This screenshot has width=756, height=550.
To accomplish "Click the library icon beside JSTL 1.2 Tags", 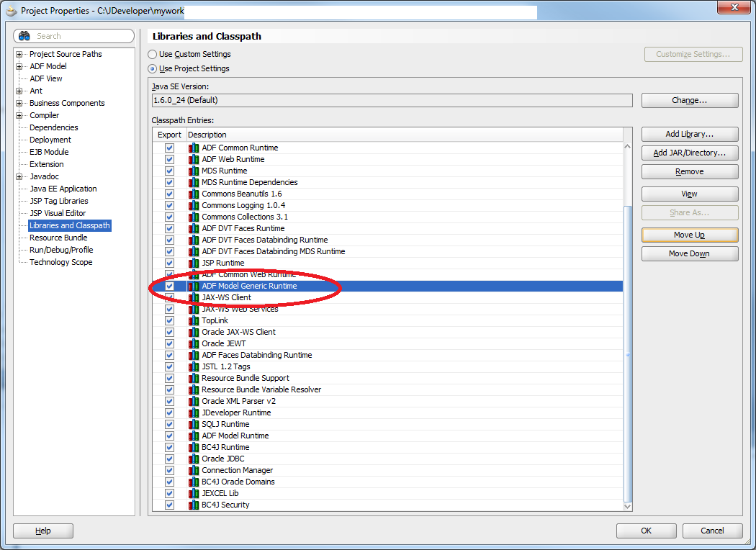I will pyautogui.click(x=193, y=366).
